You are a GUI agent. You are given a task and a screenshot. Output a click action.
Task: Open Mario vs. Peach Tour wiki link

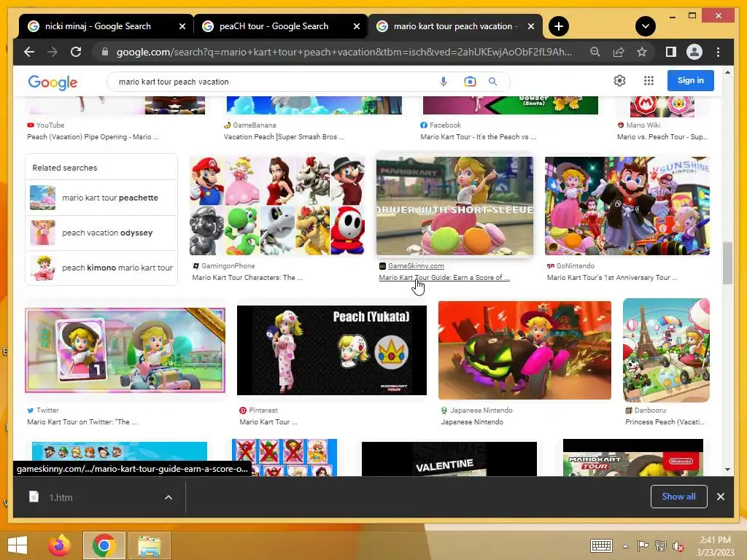pos(662,136)
